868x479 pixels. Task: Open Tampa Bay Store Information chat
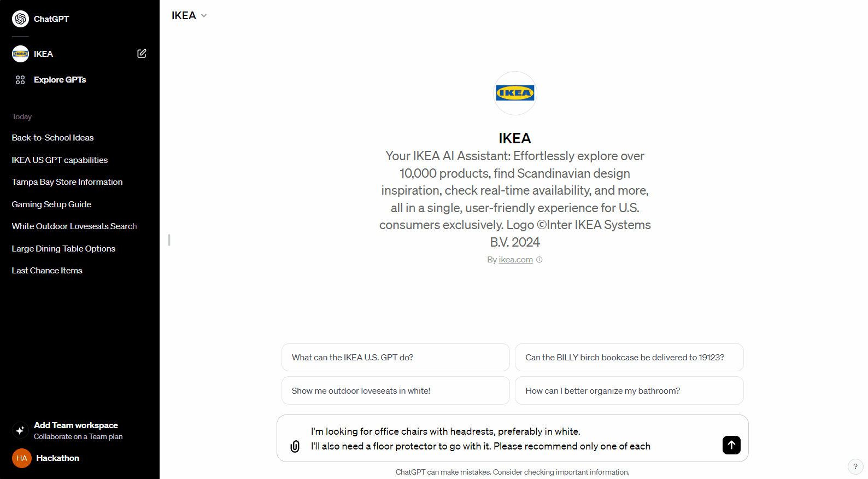(67, 182)
